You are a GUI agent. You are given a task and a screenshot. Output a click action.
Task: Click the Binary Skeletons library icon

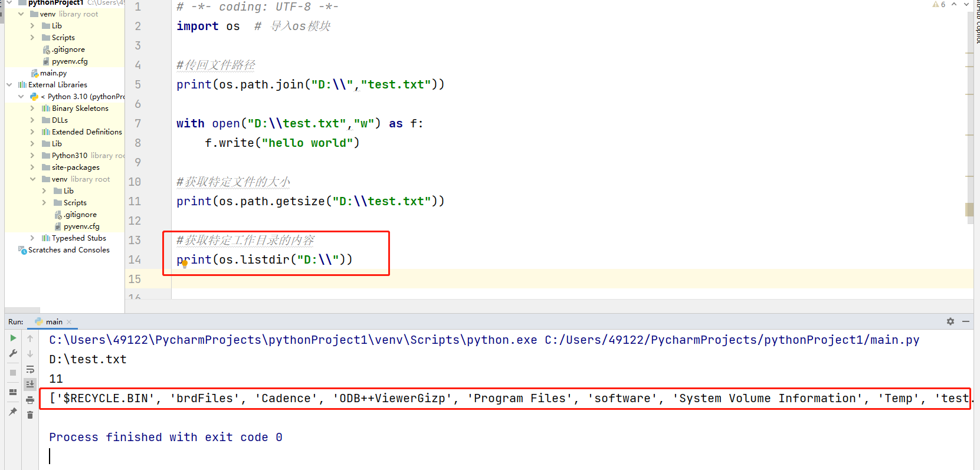[46, 109]
